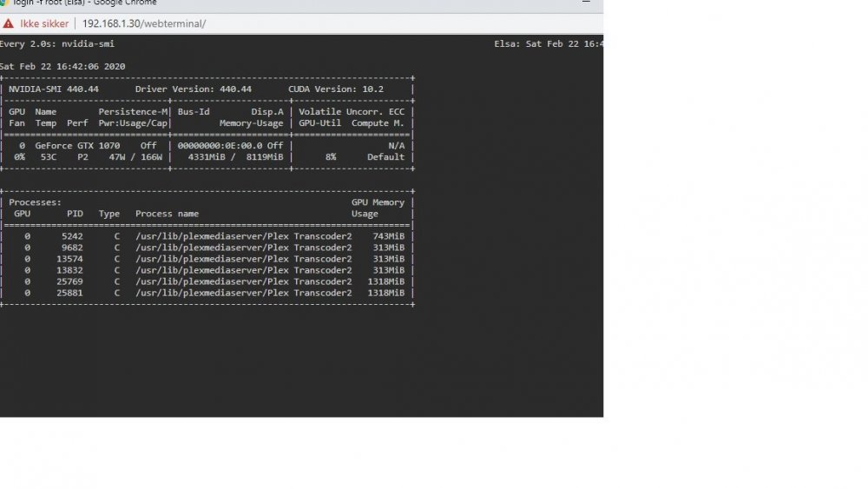
Task: Click the process row with PID 13832
Action: (x=207, y=270)
